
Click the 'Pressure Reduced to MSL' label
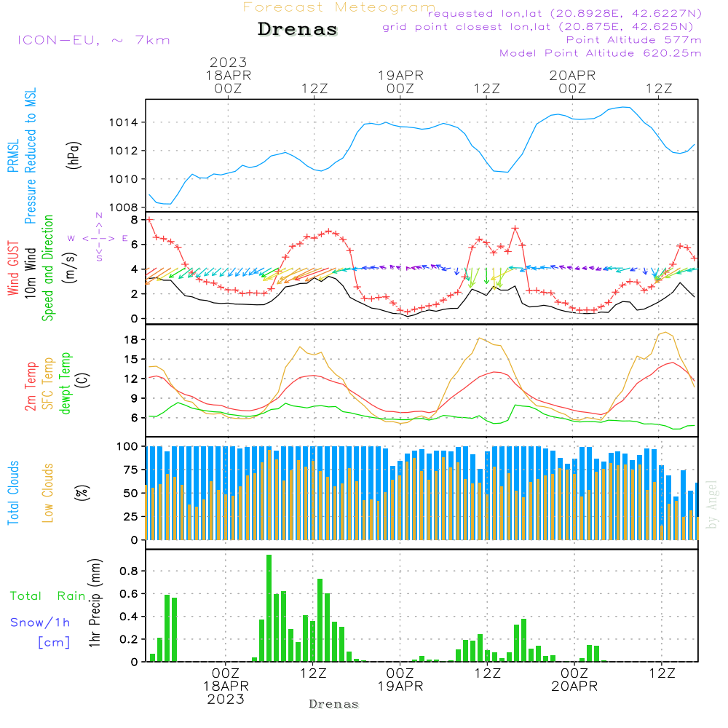[x=30, y=156]
